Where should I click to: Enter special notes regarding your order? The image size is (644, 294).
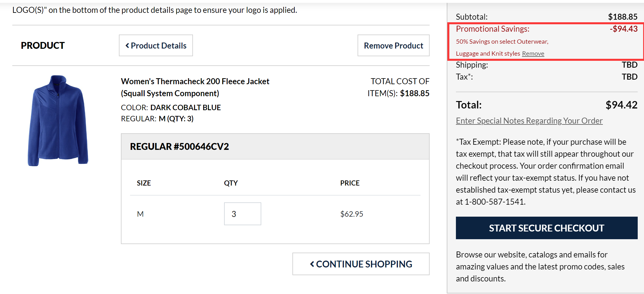pyautogui.click(x=529, y=120)
